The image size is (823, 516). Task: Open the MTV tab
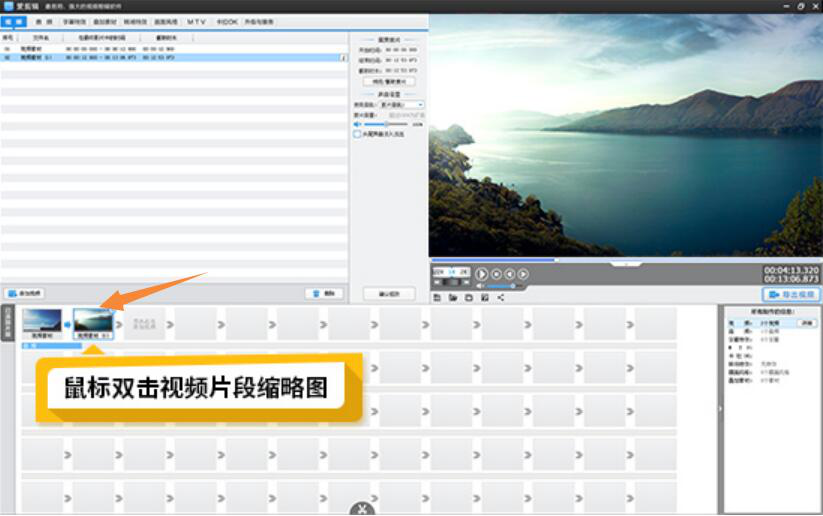(196, 22)
